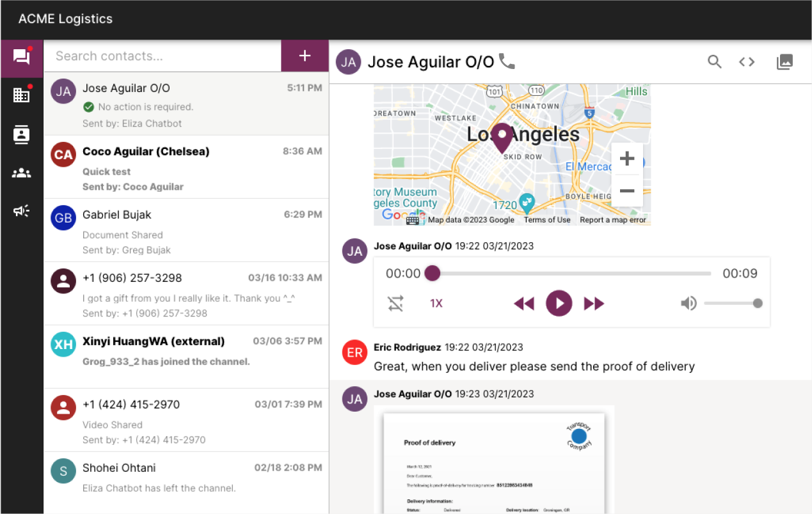812x514 pixels.
Task: Click JA avatar in conversation header
Action: [x=348, y=62]
